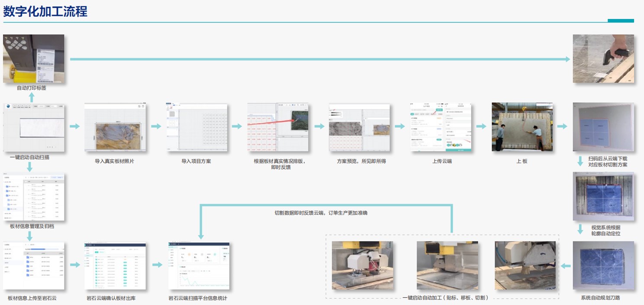
Task: Select the 视觉系统根据轮廓自动定位 image
Action: [603, 196]
